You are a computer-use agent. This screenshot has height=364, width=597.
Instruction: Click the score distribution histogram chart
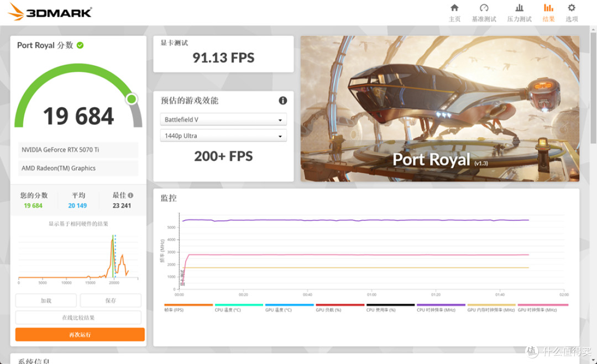pyautogui.click(x=78, y=259)
